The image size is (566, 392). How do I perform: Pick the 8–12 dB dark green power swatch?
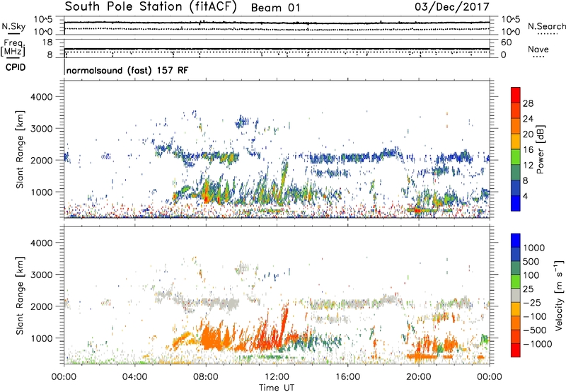[x=516, y=173]
